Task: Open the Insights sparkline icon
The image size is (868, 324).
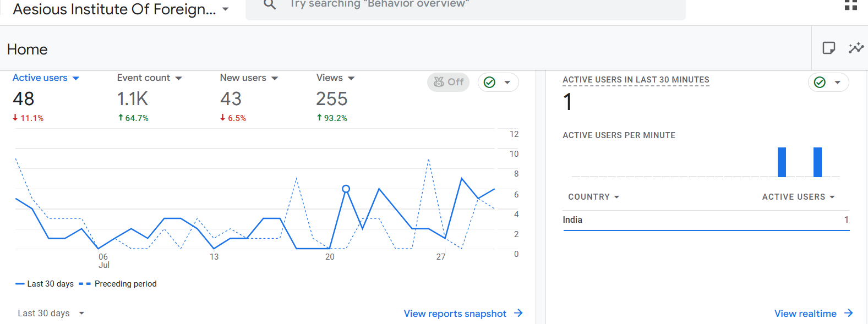Action: click(x=856, y=48)
